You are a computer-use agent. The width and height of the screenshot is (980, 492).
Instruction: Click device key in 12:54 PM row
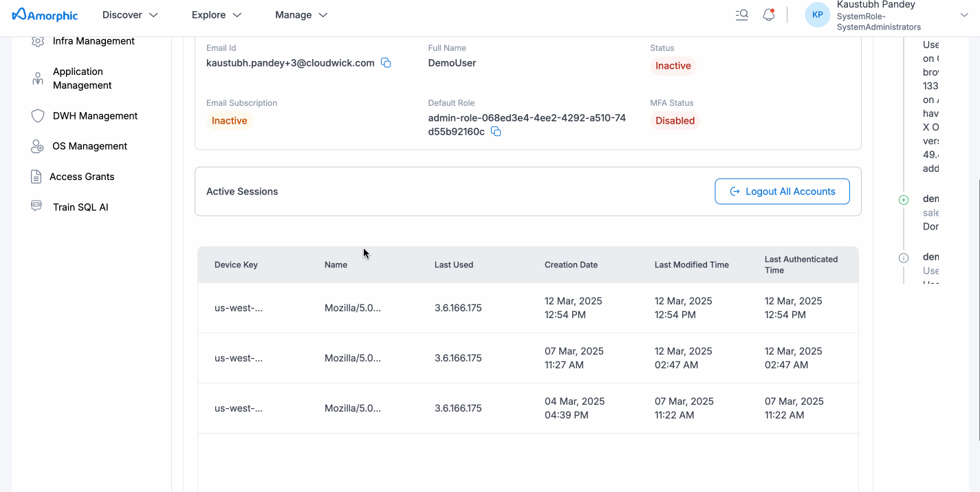click(239, 308)
